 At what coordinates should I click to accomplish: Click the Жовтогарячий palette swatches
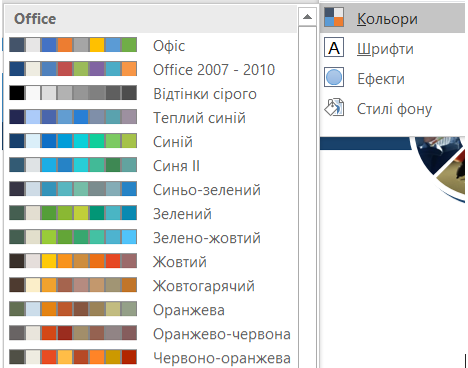[x=73, y=285]
